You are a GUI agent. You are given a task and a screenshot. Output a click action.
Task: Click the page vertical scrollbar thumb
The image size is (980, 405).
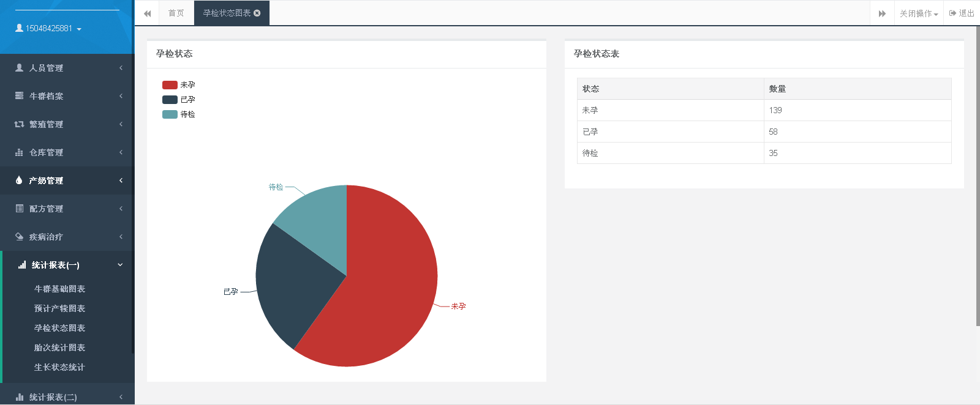tap(978, 176)
